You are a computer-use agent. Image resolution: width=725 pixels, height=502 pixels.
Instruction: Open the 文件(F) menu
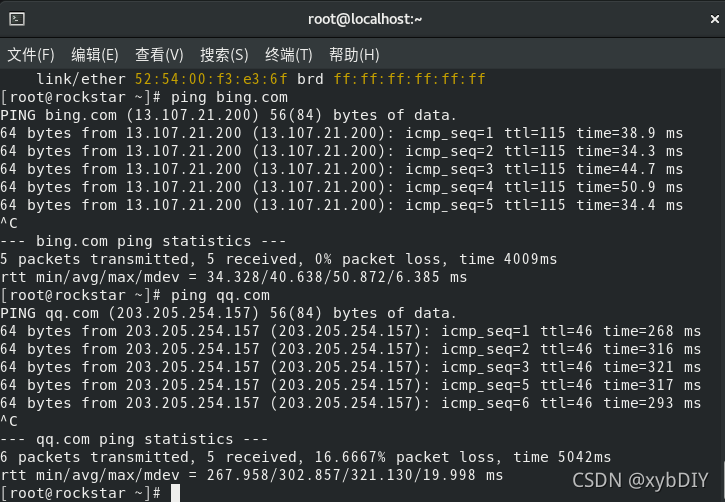(x=30, y=54)
